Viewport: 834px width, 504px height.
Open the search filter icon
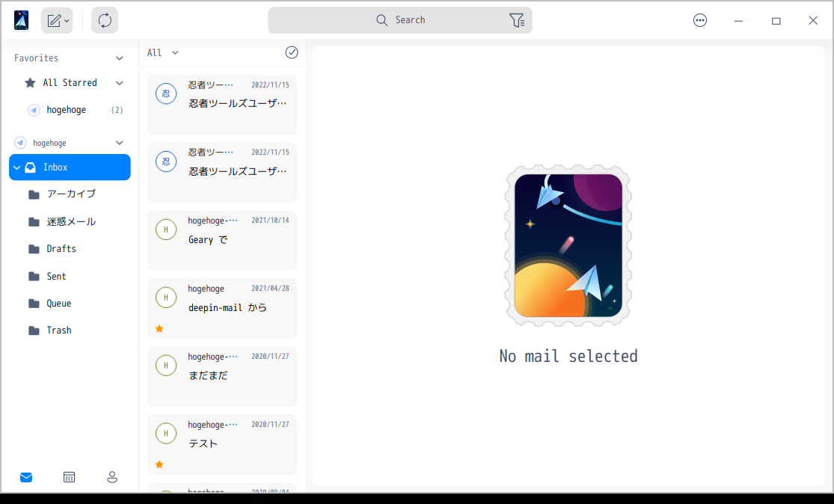[516, 20]
